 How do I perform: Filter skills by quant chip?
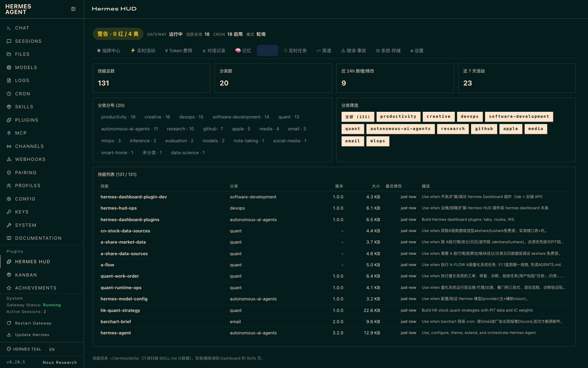coord(353,129)
